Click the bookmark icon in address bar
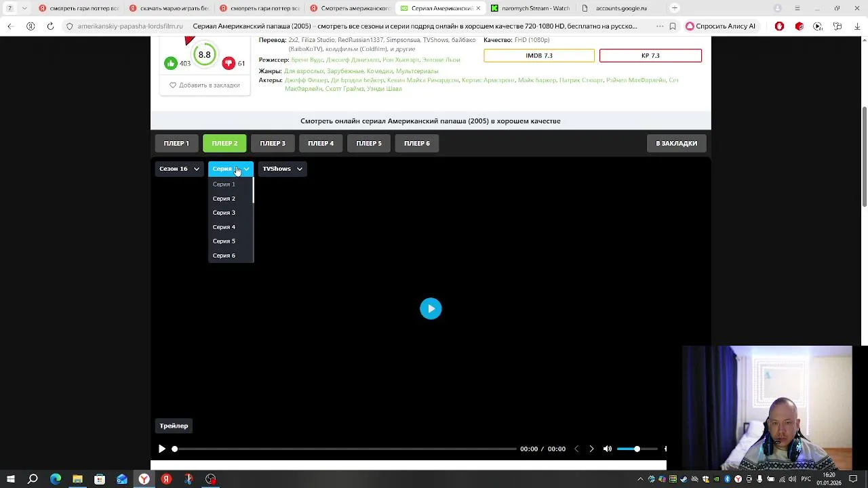 click(x=672, y=26)
